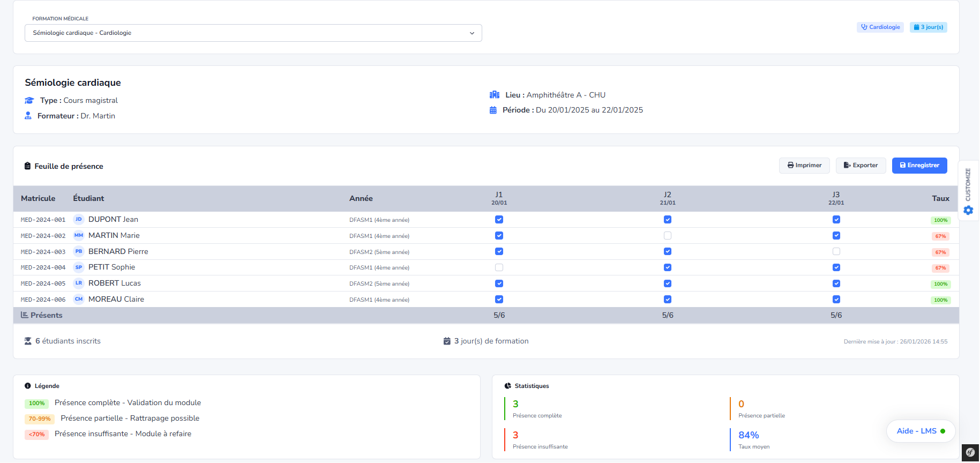
Task: Click the Customize gear icon
Action: pos(968,210)
